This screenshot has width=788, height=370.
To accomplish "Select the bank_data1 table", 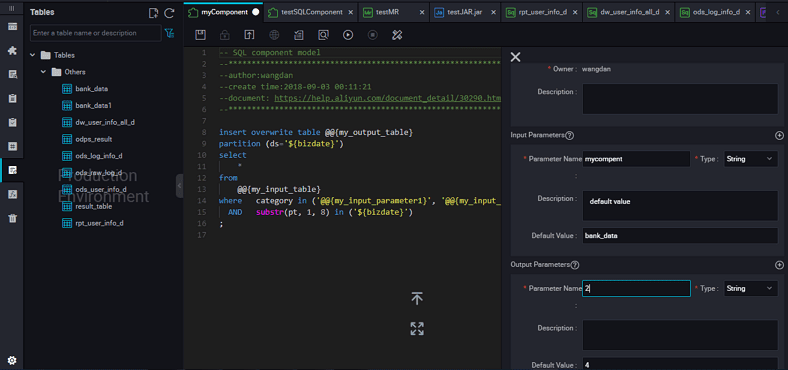I will (93, 106).
